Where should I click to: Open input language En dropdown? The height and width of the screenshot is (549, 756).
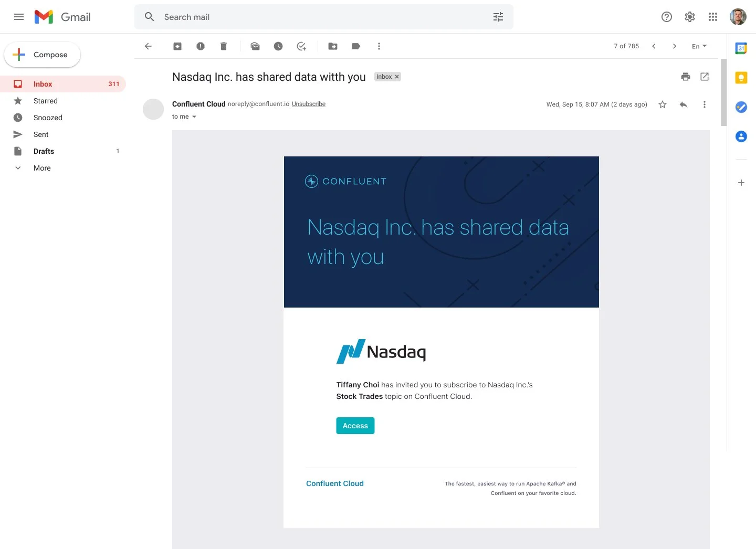point(699,46)
